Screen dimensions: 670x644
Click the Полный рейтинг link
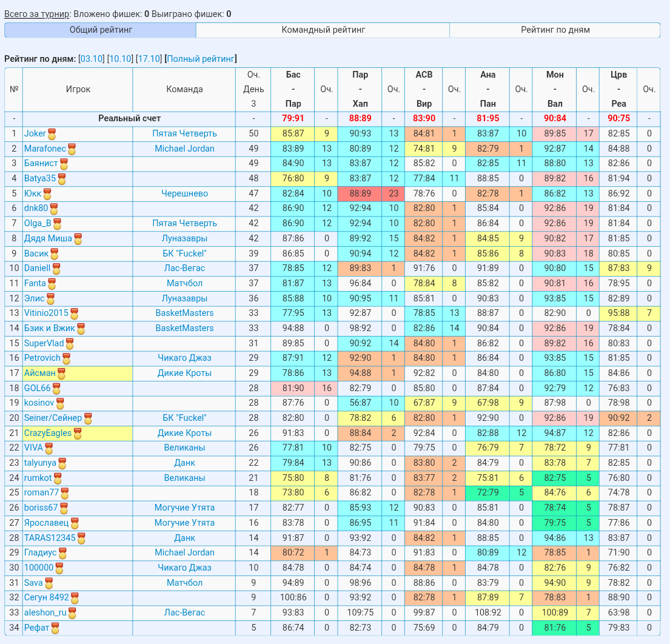coord(201,59)
